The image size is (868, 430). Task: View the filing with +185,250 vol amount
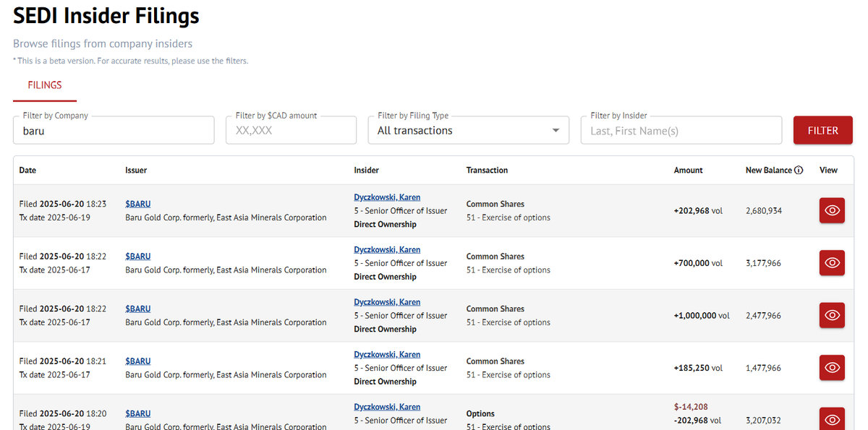pyautogui.click(x=832, y=368)
